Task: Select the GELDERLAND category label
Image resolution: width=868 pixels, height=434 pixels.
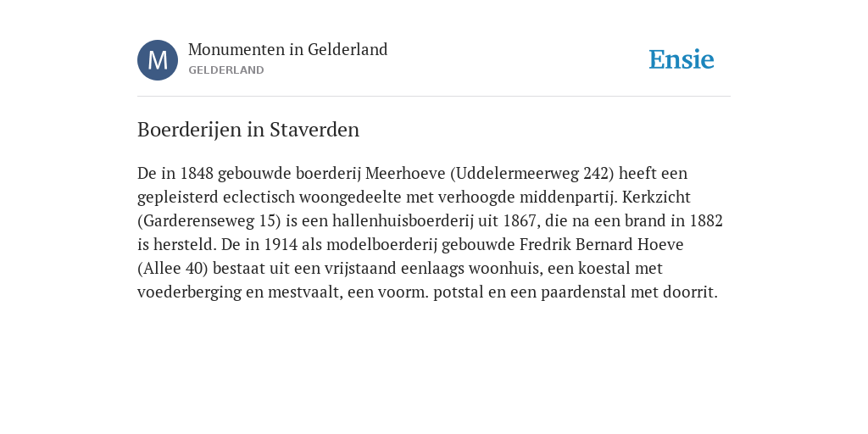Action: [225, 70]
